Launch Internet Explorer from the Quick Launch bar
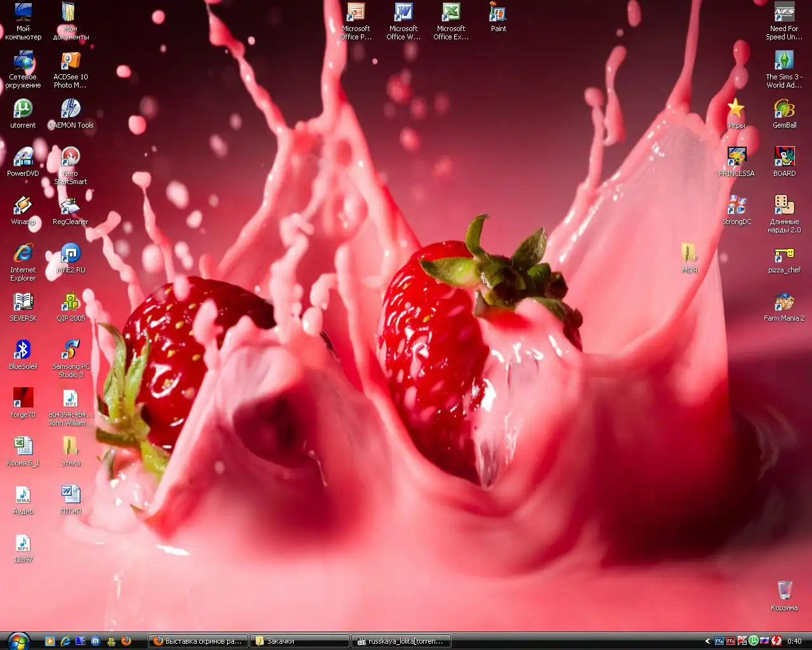Image resolution: width=812 pixels, height=650 pixels. click(65, 641)
